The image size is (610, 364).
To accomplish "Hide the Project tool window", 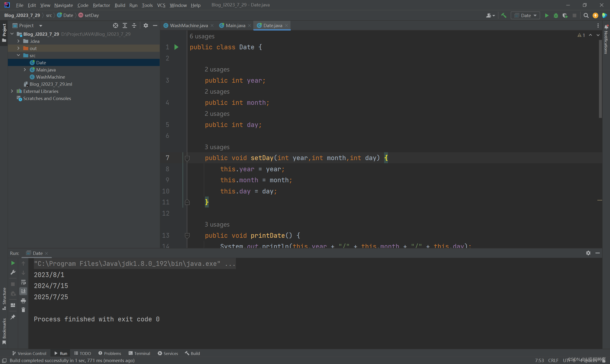I will (x=155, y=25).
